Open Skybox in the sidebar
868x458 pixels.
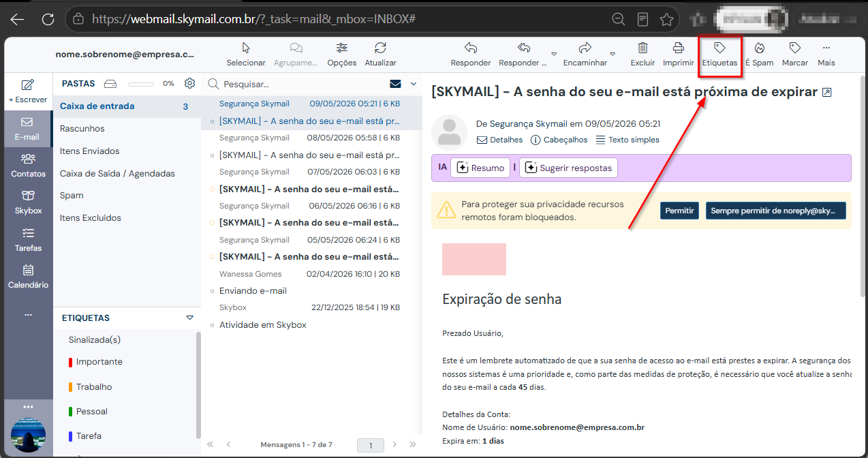click(x=28, y=202)
